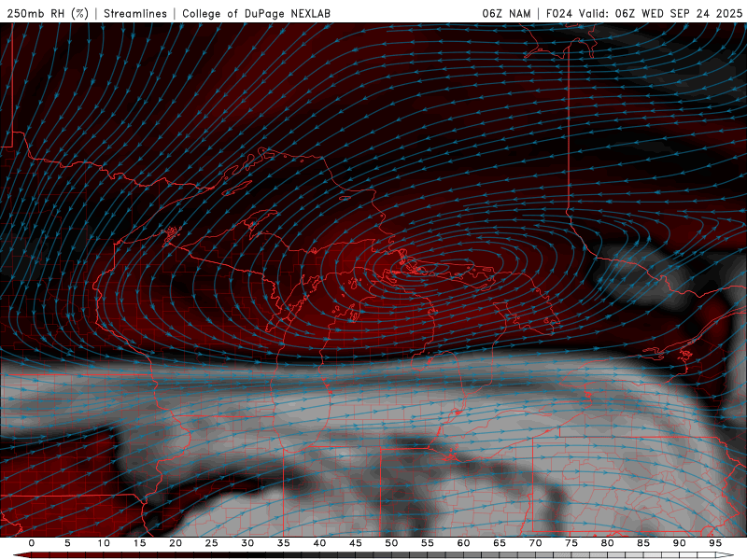Click the '10' colorbar label
Screen dimensions: 747x560
click(104, 543)
